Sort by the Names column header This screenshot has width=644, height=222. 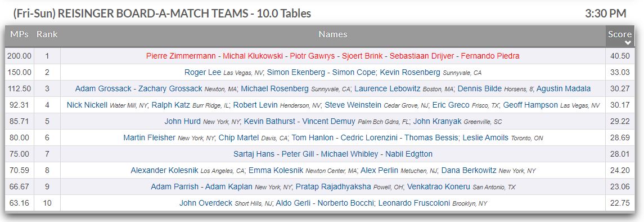332,34
